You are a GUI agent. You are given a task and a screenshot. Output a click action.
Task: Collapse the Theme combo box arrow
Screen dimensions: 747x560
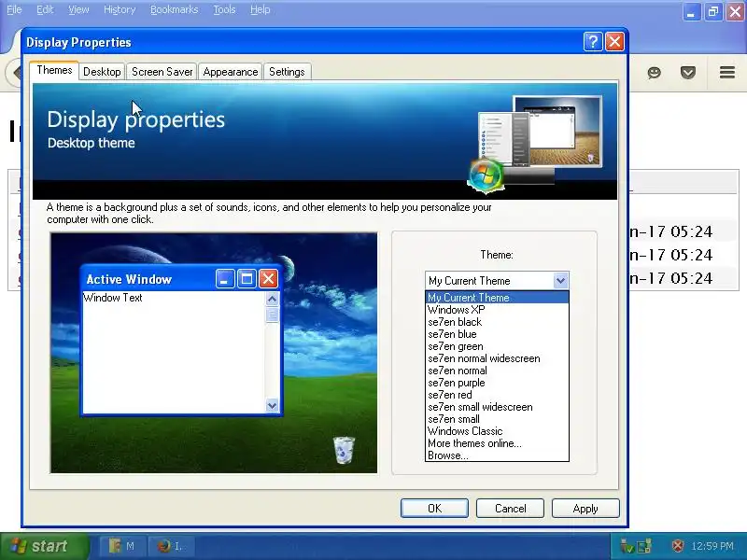(x=561, y=281)
